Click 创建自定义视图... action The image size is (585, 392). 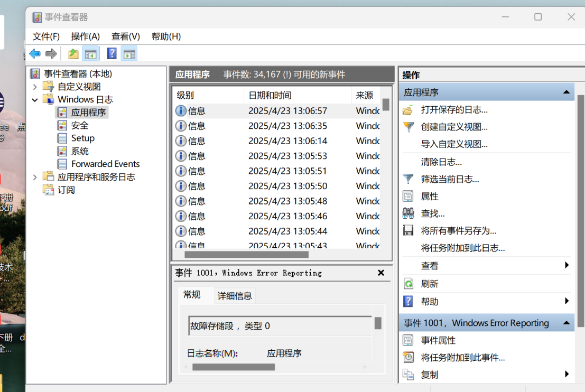[x=454, y=127]
